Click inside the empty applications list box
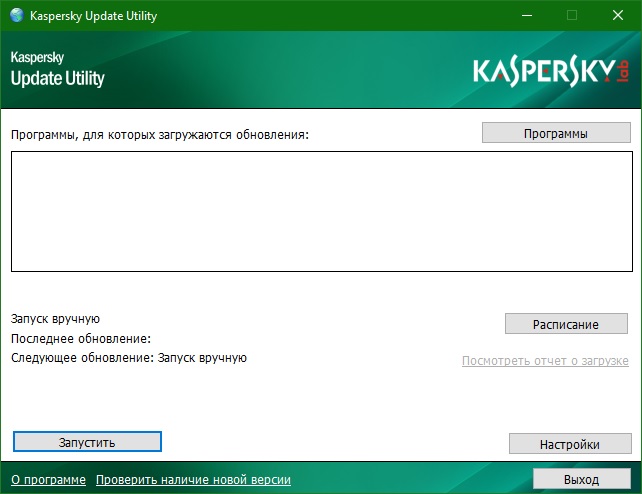 coord(322,211)
